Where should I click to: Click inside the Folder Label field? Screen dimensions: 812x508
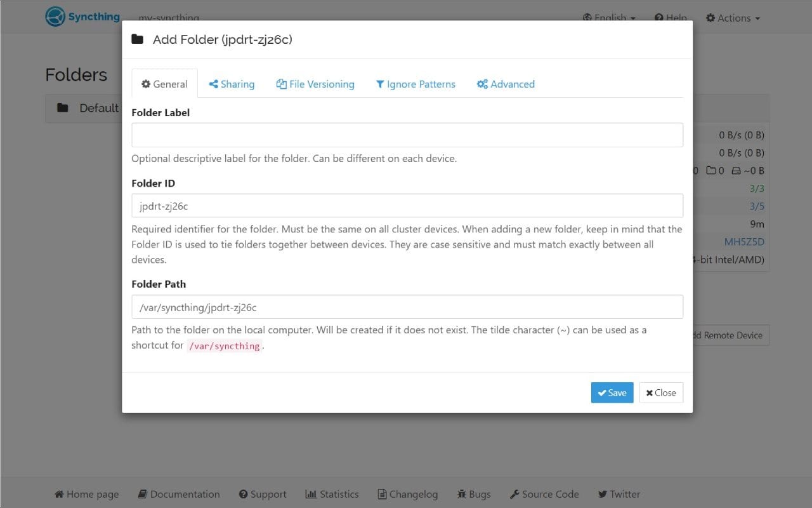pyautogui.click(x=407, y=135)
